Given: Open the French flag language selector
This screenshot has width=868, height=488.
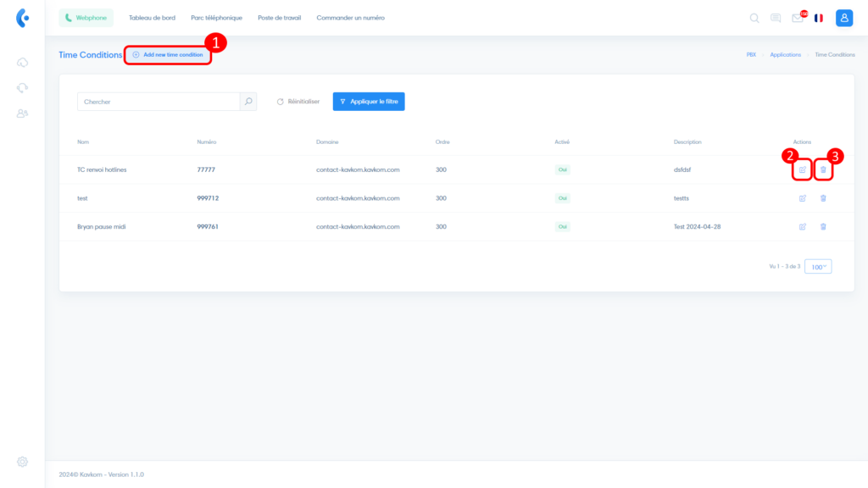Looking at the screenshot, I should pos(819,18).
